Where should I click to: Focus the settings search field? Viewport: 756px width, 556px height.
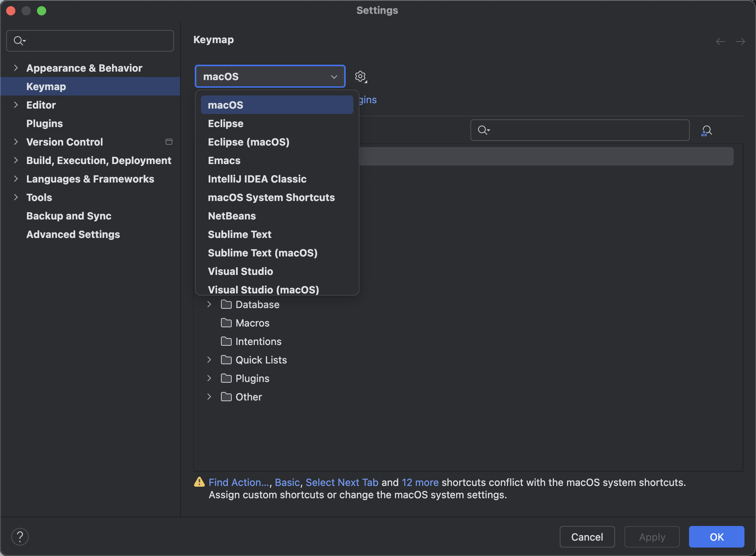point(90,41)
